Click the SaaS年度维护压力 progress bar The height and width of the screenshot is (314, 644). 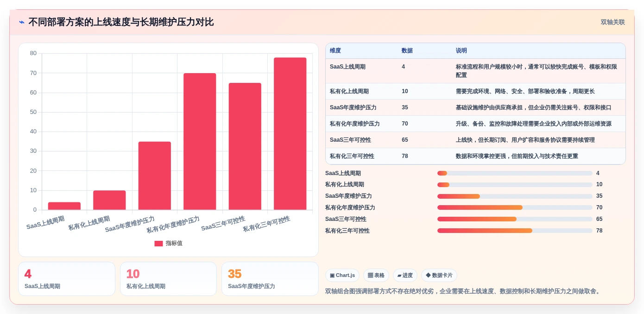click(515, 196)
